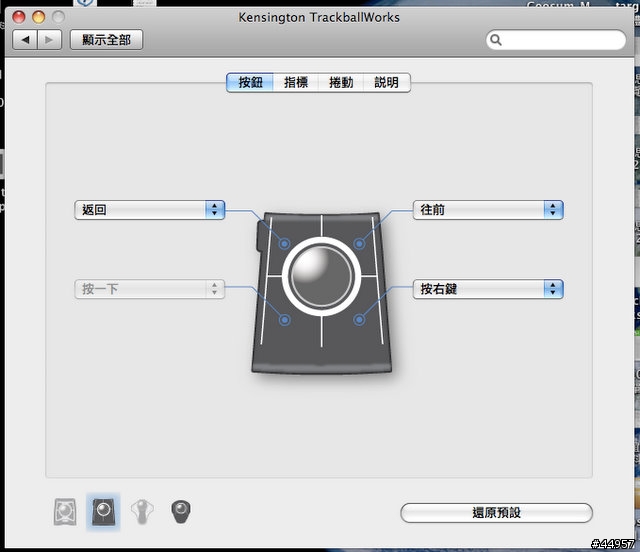Open the 返回 button action dropdown
The width and height of the screenshot is (640, 552).
tap(149, 210)
